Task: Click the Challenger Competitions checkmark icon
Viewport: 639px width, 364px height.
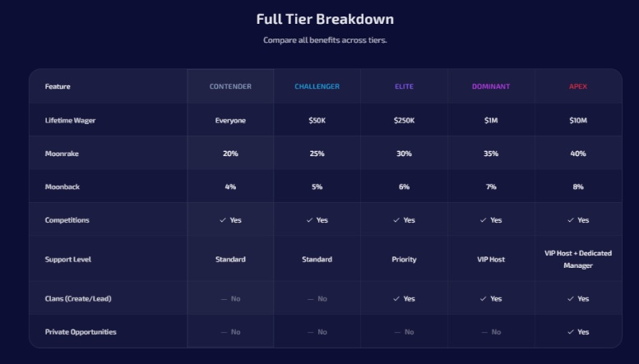Action: coord(309,220)
